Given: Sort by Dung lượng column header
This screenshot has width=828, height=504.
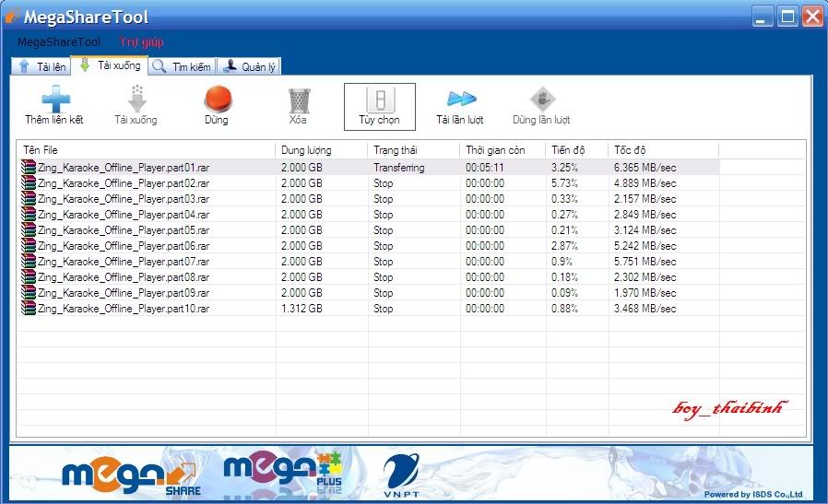Looking at the screenshot, I should click(x=321, y=150).
